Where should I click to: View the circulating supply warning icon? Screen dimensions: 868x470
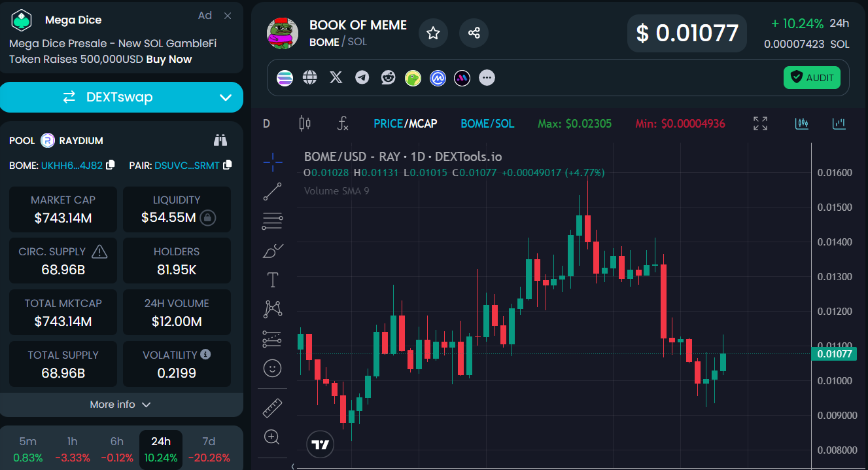coord(99,251)
